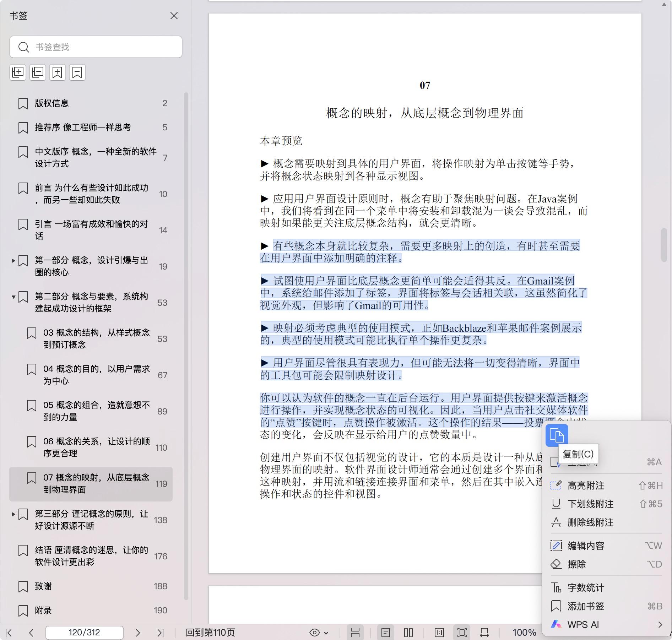Click the add bookmark icon in sidebar
Image resolution: width=672 pixels, height=640 pixels.
58,72
